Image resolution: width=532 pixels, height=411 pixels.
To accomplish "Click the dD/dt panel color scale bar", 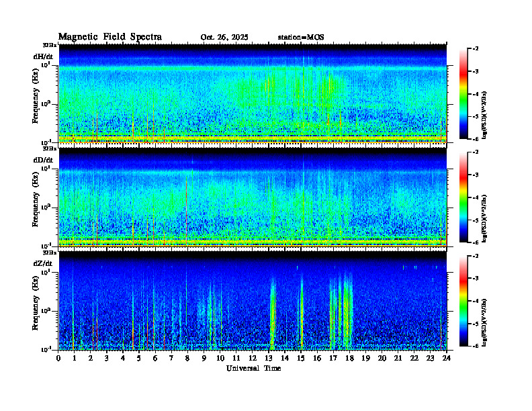I will (463, 197).
